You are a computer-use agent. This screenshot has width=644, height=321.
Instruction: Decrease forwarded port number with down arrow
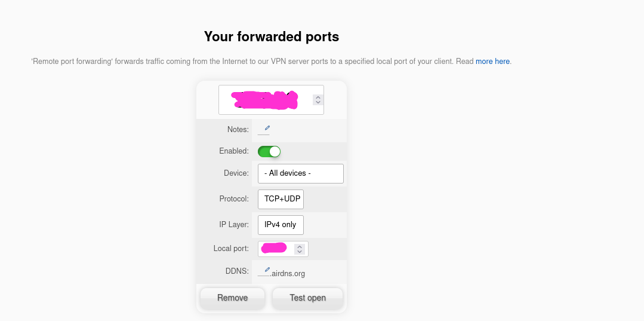[318, 102]
